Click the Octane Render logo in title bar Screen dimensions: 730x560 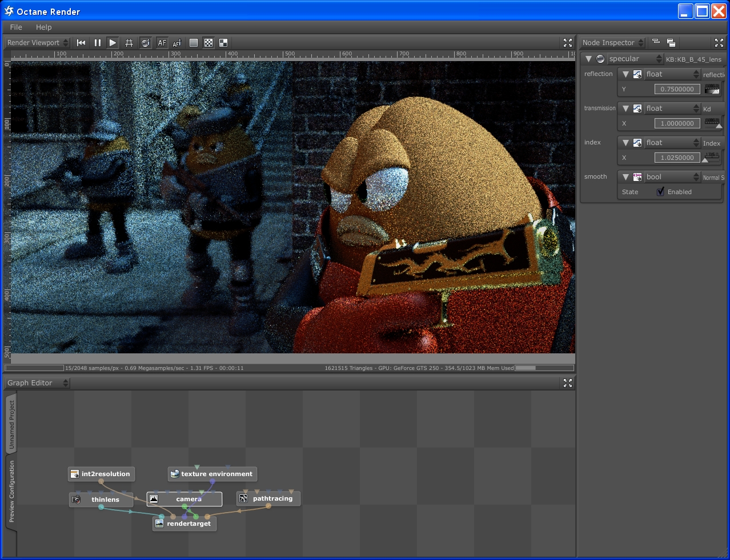click(9, 11)
